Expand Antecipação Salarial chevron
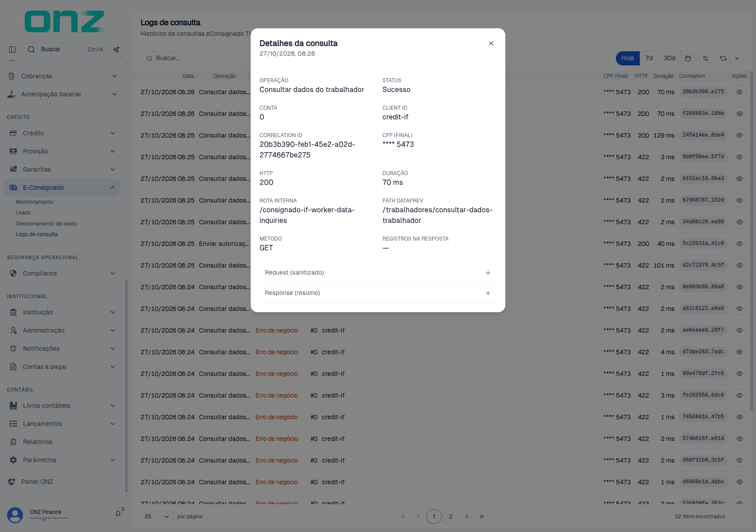 click(x=115, y=94)
